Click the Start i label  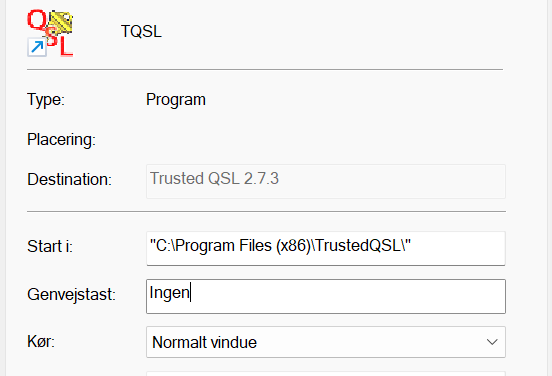point(50,246)
